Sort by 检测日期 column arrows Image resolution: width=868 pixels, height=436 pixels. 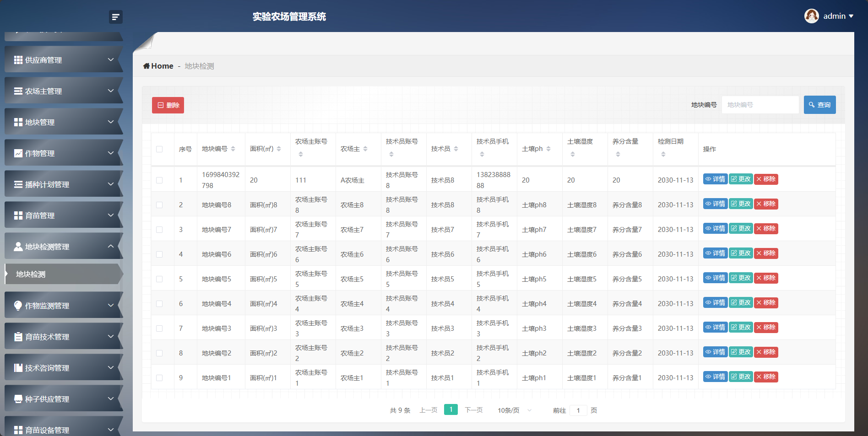pos(663,154)
